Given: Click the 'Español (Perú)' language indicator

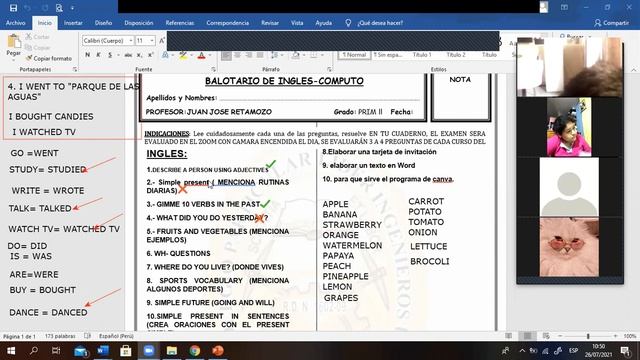Looking at the screenshot, I should coord(116,336).
